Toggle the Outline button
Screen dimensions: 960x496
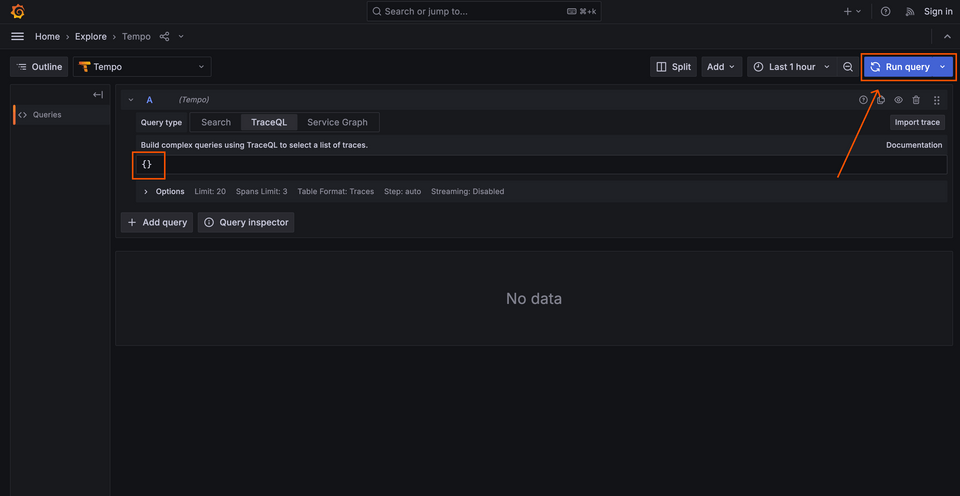click(x=39, y=67)
